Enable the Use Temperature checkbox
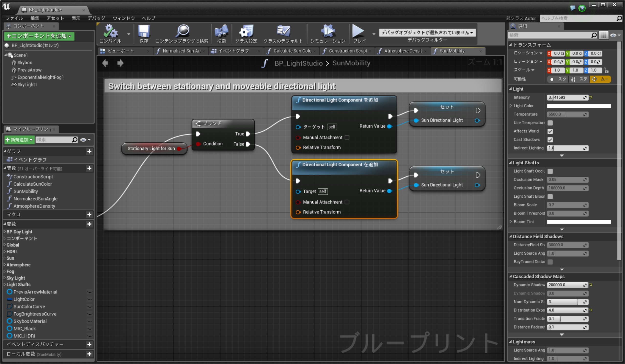625x364 pixels. (x=550, y=123)
